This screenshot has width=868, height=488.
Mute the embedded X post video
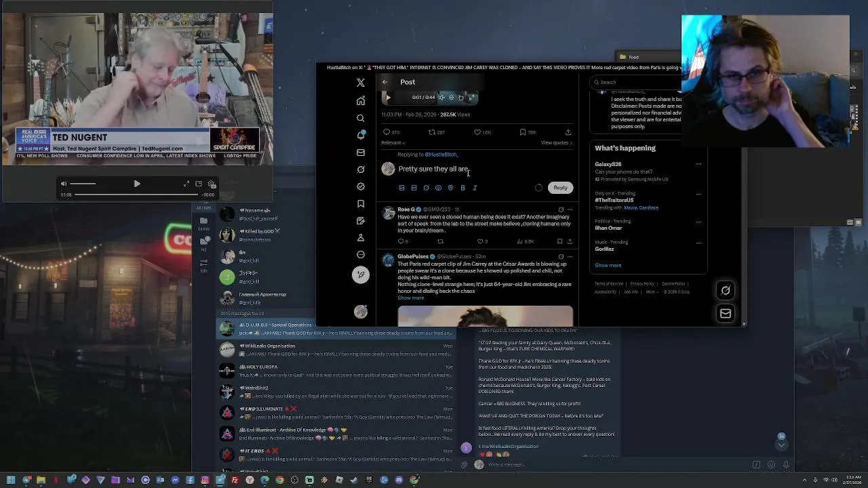point(441,98)
